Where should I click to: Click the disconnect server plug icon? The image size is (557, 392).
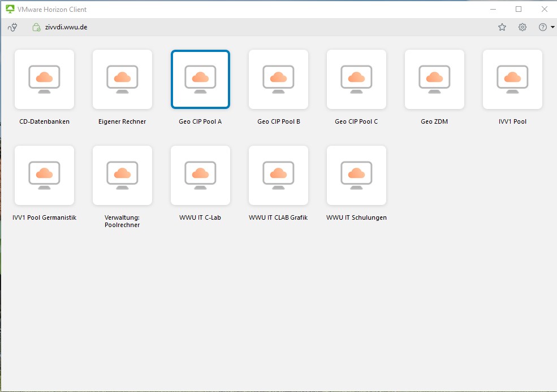tap(12, 27)
